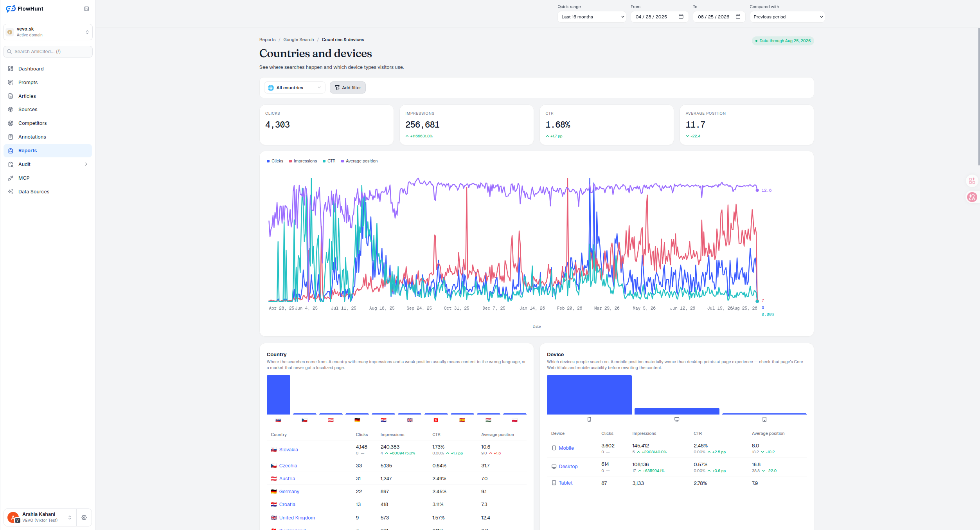
Task: Go to the Reports breadcrumb link
Action: [267, 40]
